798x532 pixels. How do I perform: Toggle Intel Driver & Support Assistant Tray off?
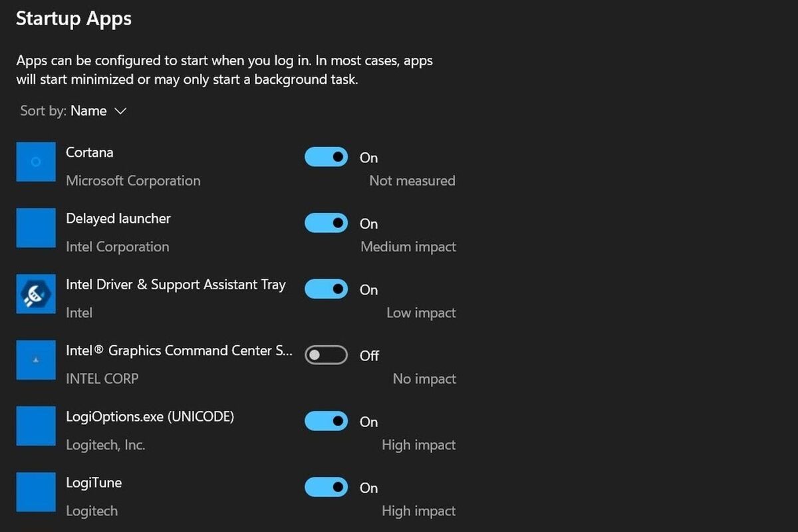point(326,289)
